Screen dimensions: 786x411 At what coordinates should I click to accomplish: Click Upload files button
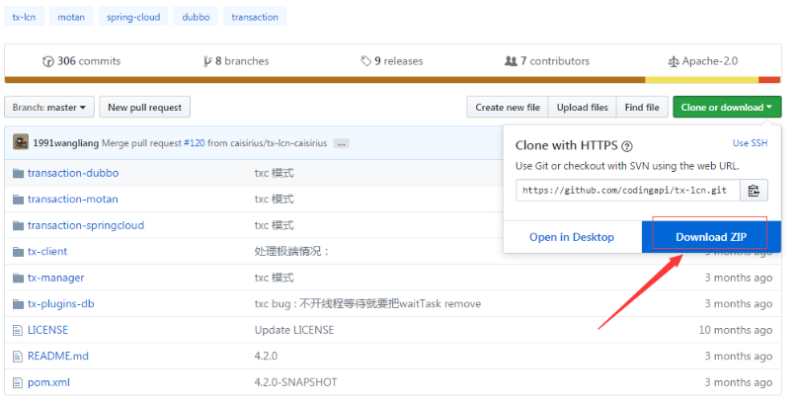(582, 107)
